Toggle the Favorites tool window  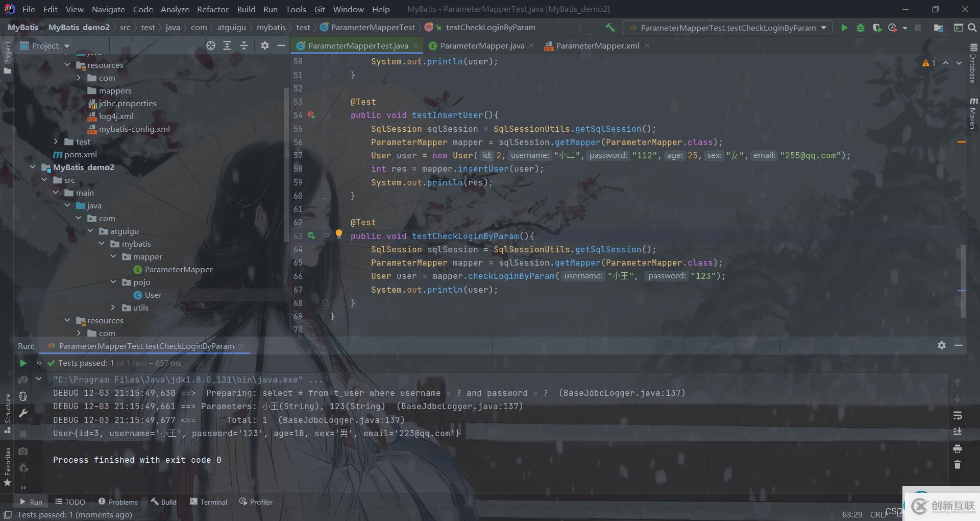7,467
